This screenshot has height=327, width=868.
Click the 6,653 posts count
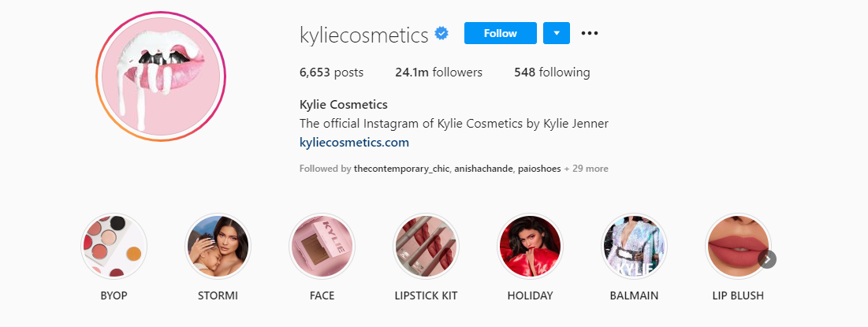pos(332,72)
